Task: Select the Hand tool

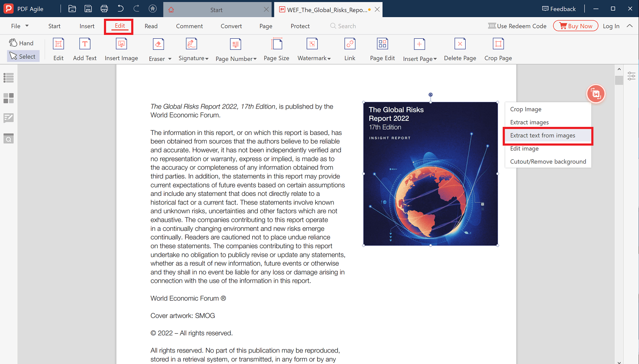Action: [x=21, y=43]
